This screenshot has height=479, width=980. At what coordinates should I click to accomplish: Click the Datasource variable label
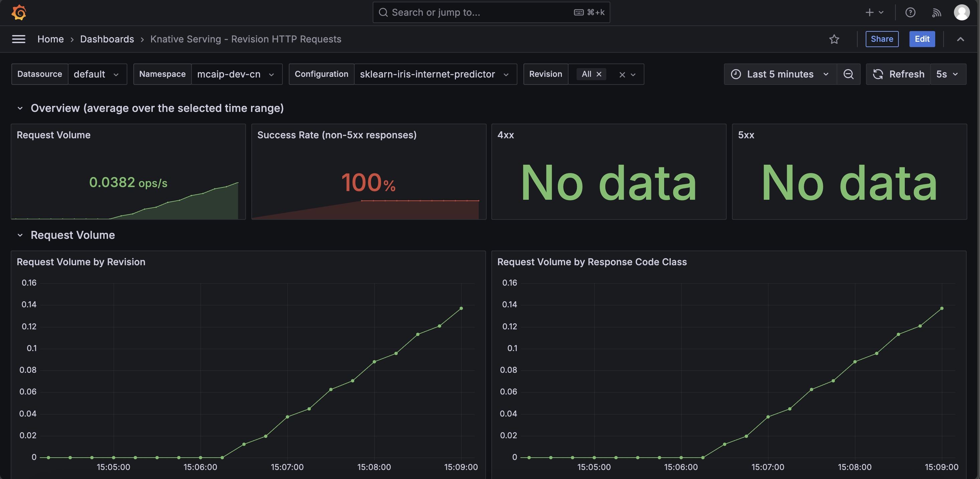[39, 74]
